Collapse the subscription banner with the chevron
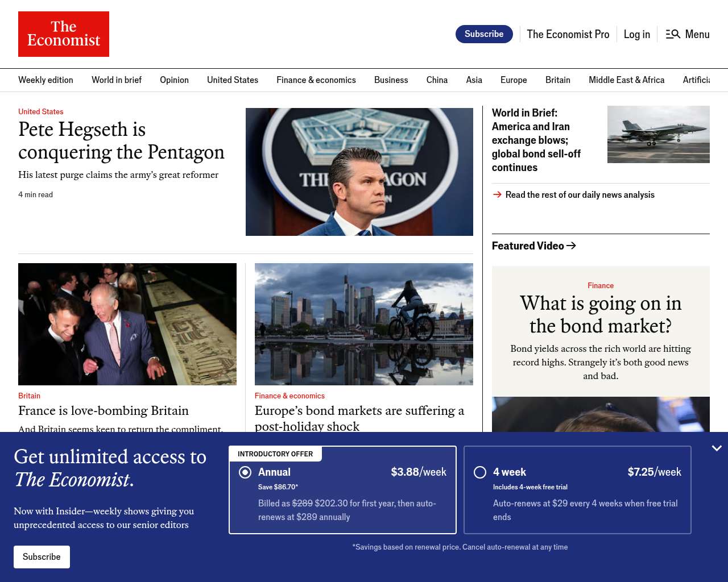This screenshot has height=582, width=728. pyautogui.click(x=717, y=448)
